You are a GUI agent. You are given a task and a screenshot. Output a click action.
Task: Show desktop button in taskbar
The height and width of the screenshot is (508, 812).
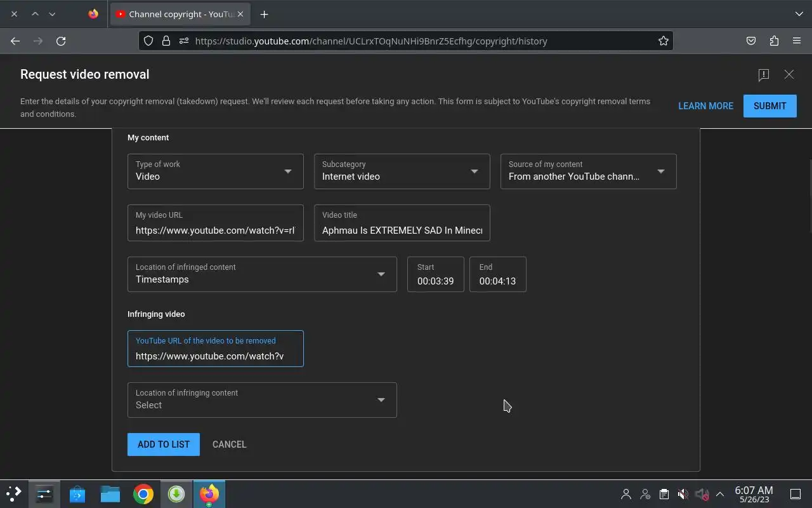[796, 494]
